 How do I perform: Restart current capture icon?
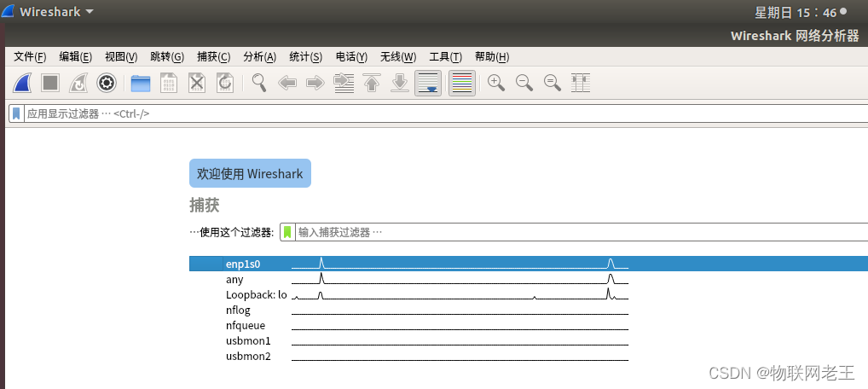pyautogui.click(x=78, y=83)
